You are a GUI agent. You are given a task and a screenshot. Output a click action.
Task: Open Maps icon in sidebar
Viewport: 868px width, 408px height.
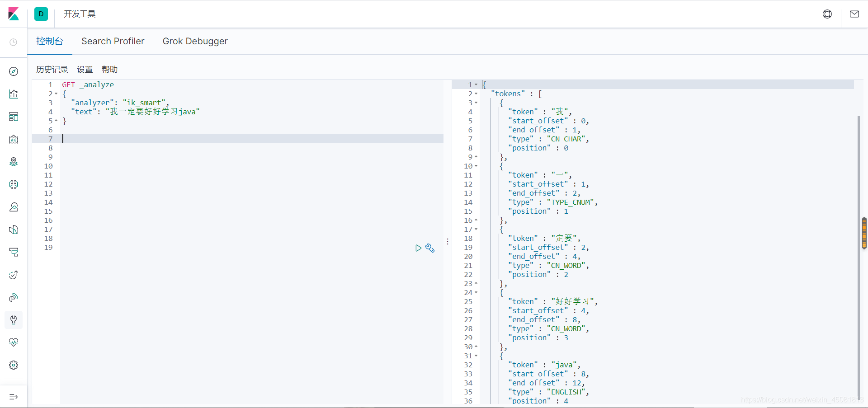click(x=14, y=162)
